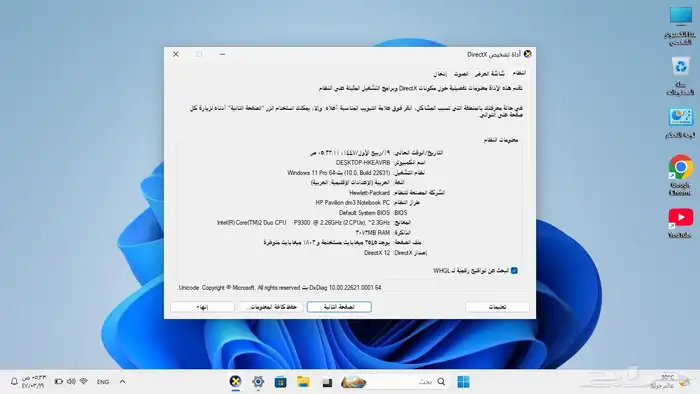This screenshot has height=394, width=700.
Task: Select the Default System BIOS value
Action: tap(364, 213)
